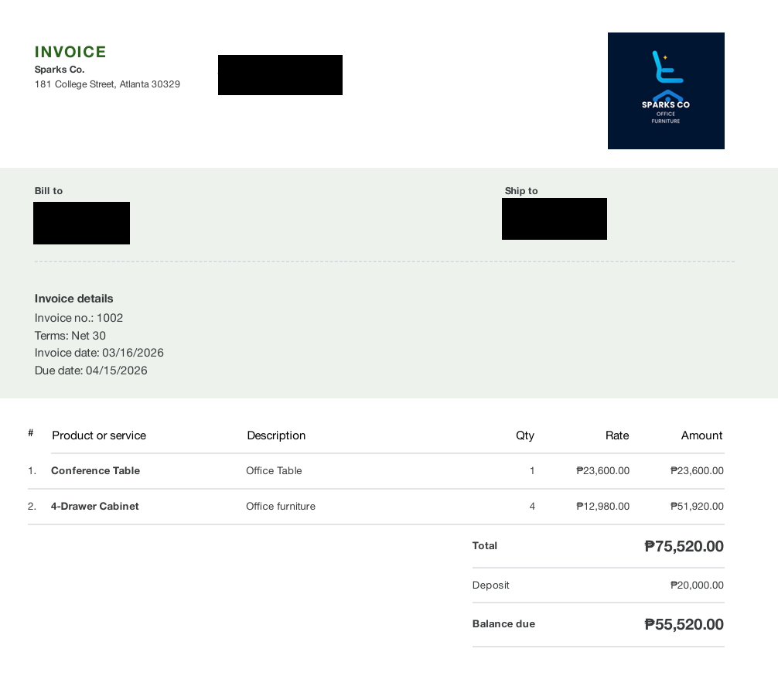Click row number 2. in the item table
778x700 pixels.
(x=32, y=507)
